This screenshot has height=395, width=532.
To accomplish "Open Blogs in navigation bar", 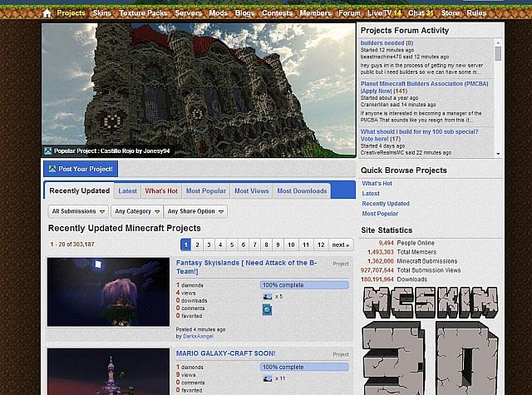I will pyautogui.click(x=244, y=13).
